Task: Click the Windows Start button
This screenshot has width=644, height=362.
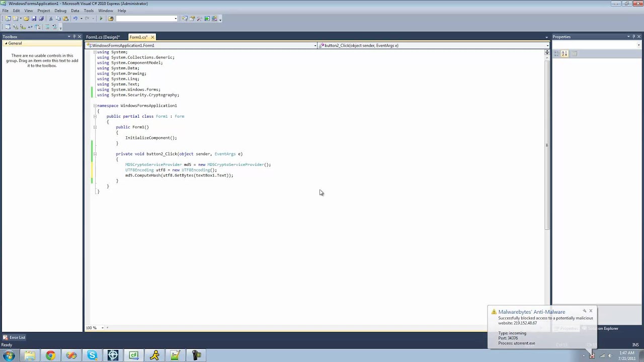Action: (x=9, y=355)
